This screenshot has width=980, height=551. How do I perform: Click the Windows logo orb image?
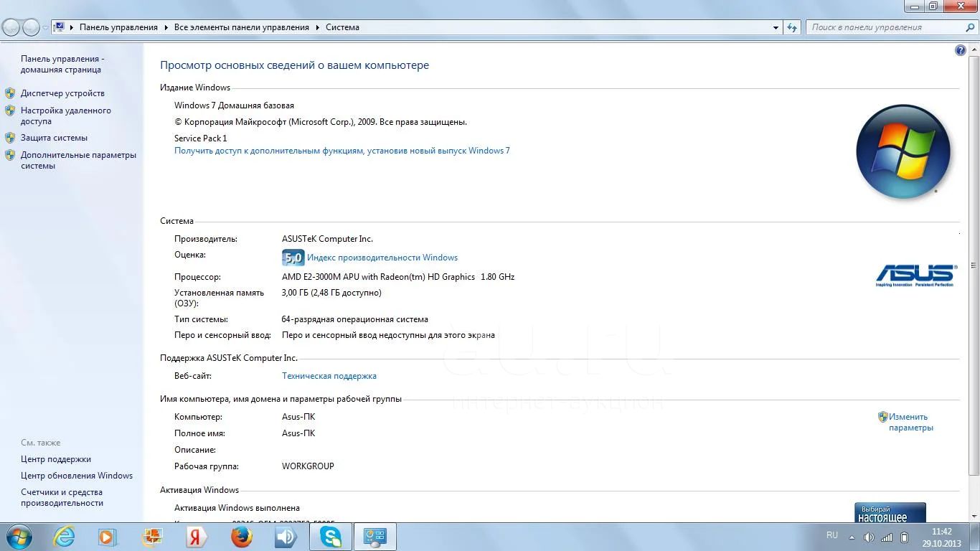click(903, 151)
